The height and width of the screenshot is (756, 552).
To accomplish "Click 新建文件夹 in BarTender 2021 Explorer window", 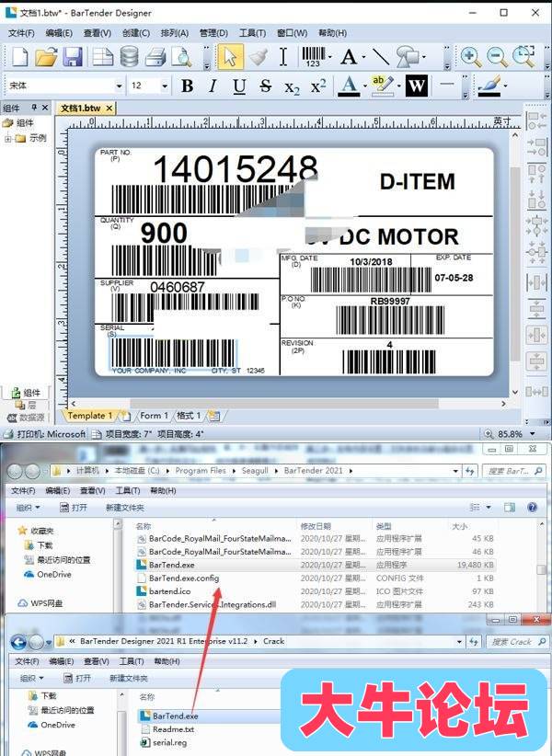I will pos(125,507).
